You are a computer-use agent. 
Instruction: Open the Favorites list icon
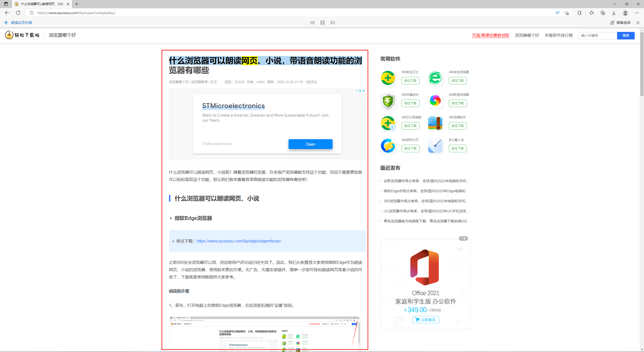591,13
